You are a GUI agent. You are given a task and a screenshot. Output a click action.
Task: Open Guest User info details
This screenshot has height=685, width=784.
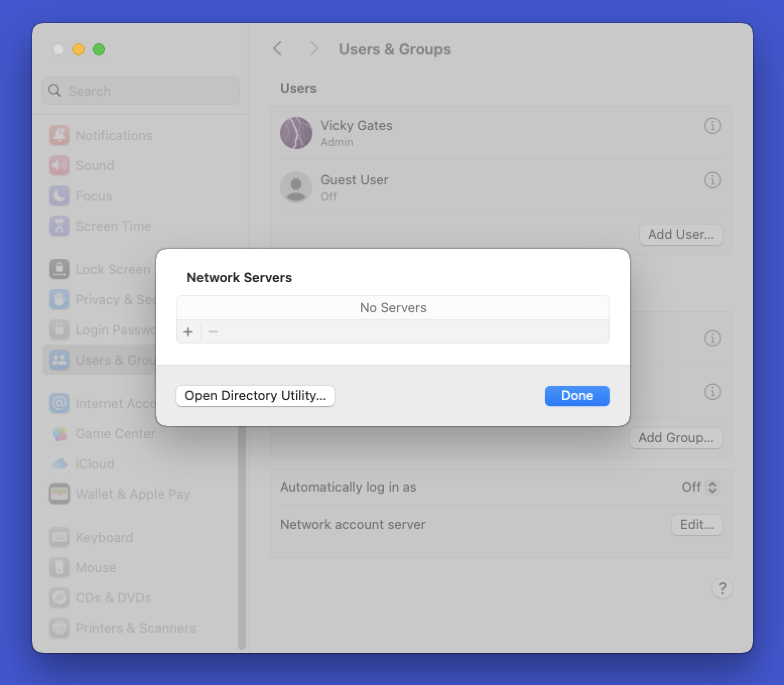click(x=712, y=180)
